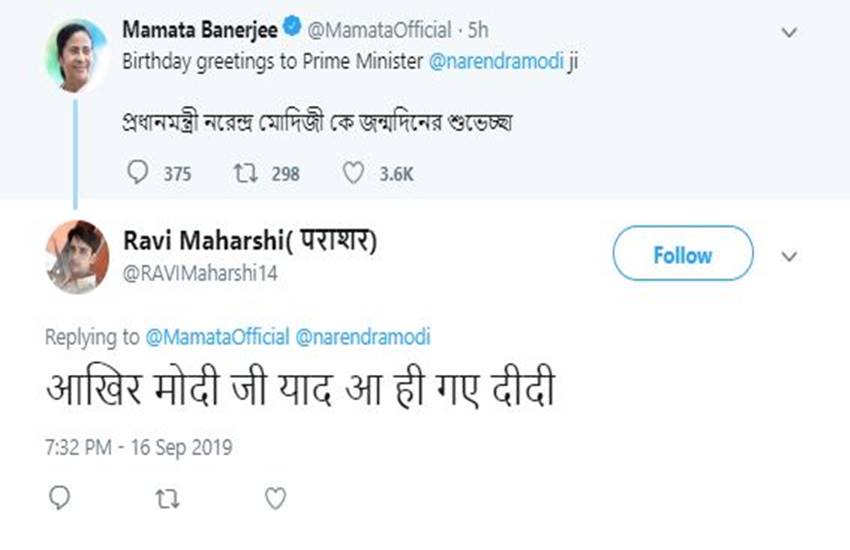This screenshot has height=550, width=850.
Task: Like Ravi Maharshi's reply tweet
Action: (x=275, y=498)
